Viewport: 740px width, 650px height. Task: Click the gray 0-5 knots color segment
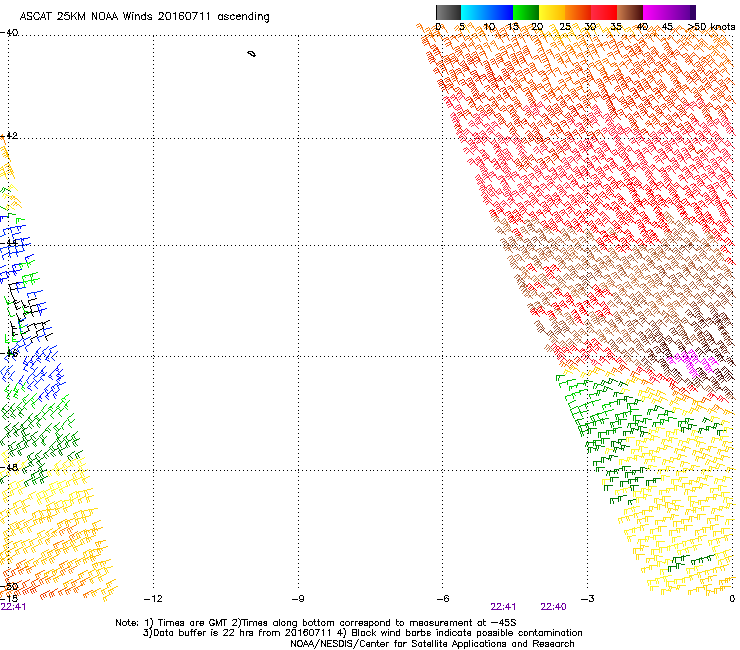pyautogui.click(x=448, y=12)
